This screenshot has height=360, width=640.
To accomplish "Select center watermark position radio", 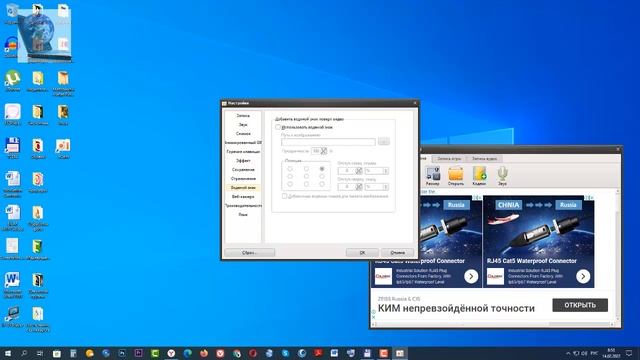I will (x=306, y=176).
